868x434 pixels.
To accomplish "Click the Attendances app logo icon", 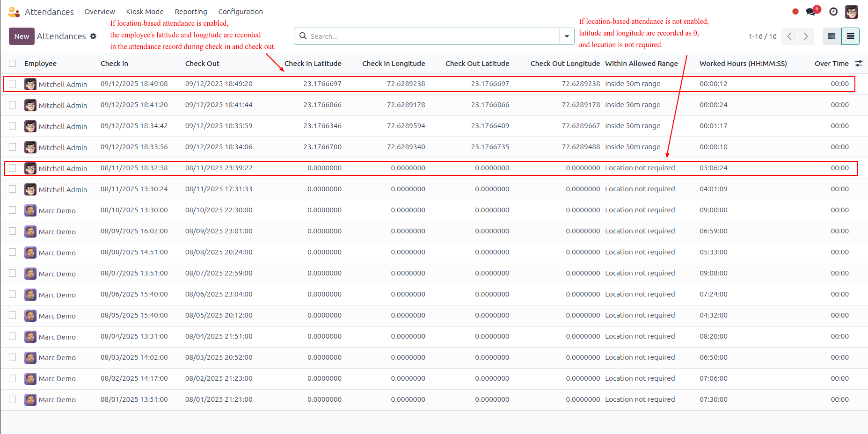I will [x=14, y=12].
